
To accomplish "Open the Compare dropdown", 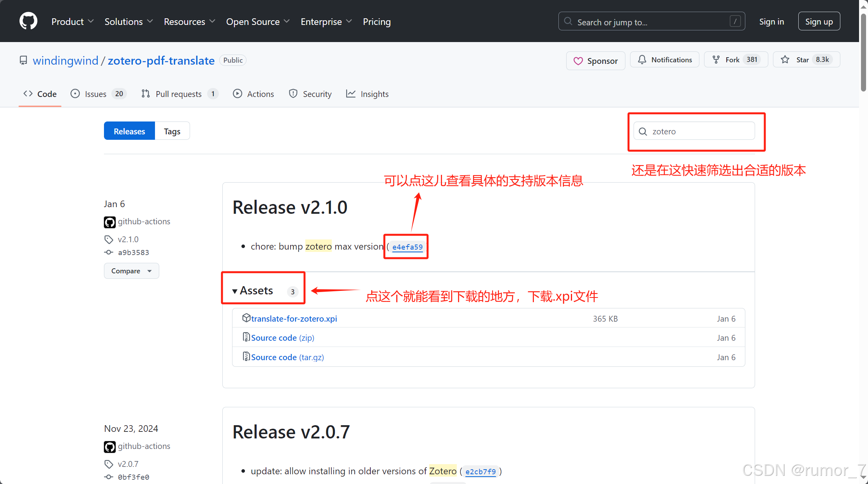I will coord(131,271).
